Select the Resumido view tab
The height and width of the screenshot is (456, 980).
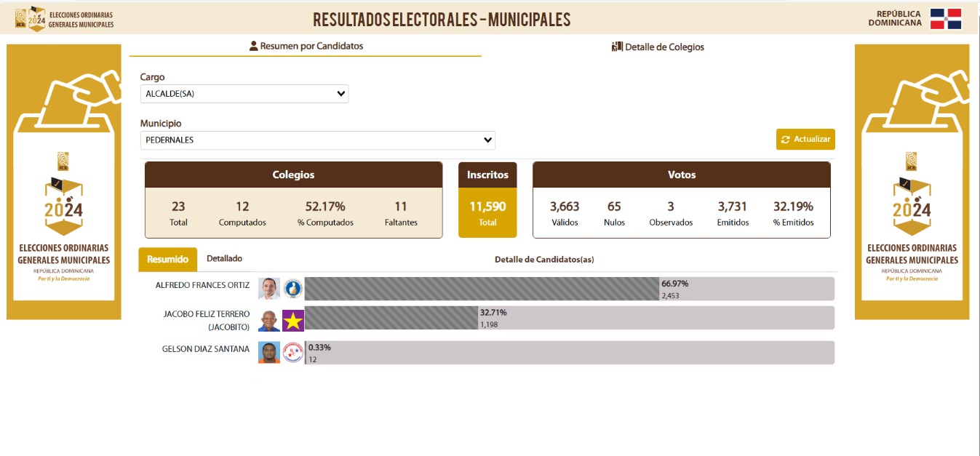pyautogui.click(x=168, y=259)
